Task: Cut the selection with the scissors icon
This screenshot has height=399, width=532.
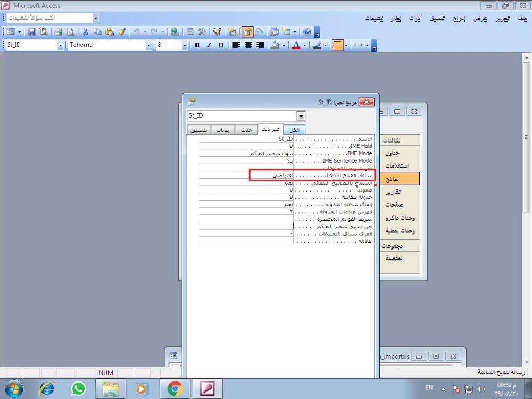Action: (x=85, y=32)
